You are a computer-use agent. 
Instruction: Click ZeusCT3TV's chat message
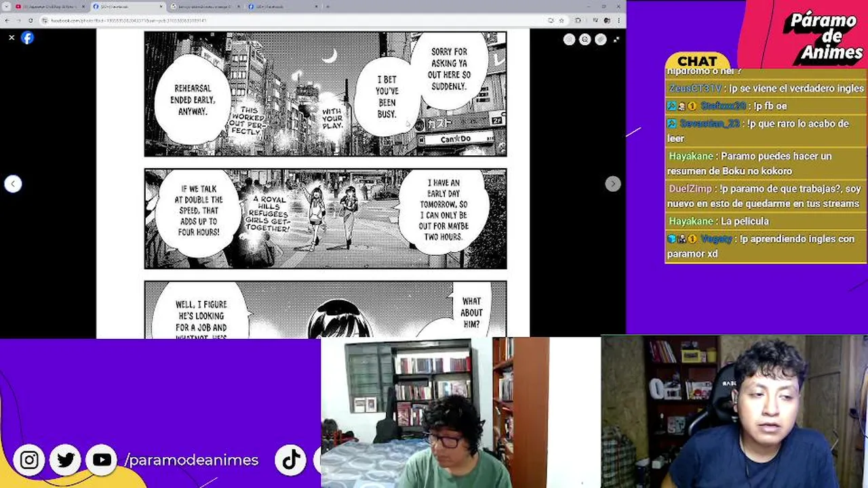coord(766,88)
